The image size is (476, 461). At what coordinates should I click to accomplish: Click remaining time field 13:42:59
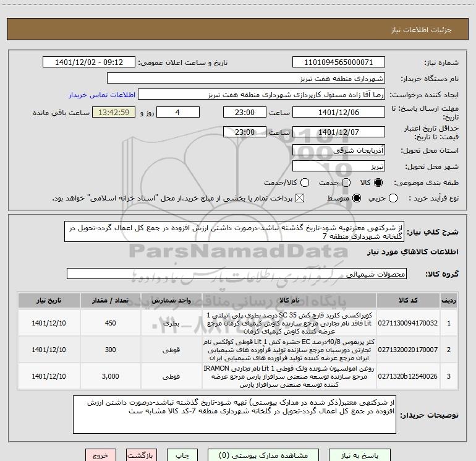(114, 113)
